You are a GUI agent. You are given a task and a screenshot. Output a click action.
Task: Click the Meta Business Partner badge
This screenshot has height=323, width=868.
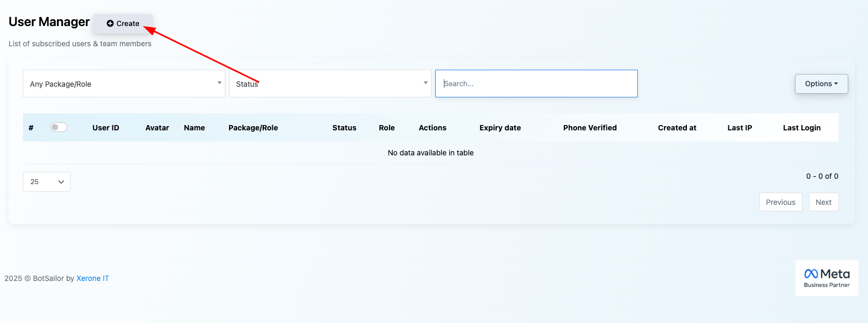coord(826,278)
